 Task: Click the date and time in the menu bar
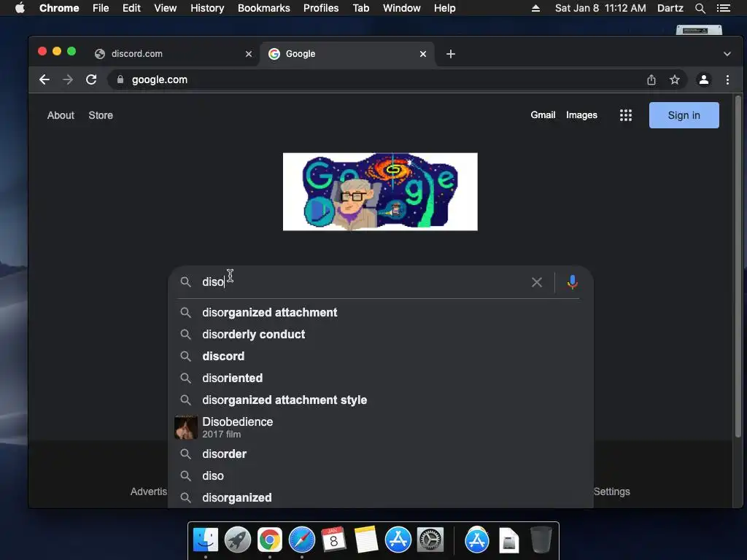click(600, 8)
